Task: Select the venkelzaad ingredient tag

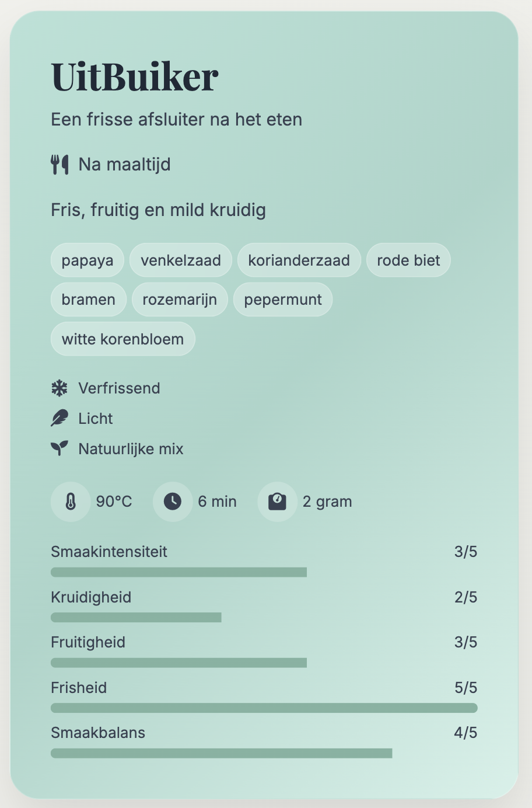Action: pyautogui.click(x=181, y=260)
